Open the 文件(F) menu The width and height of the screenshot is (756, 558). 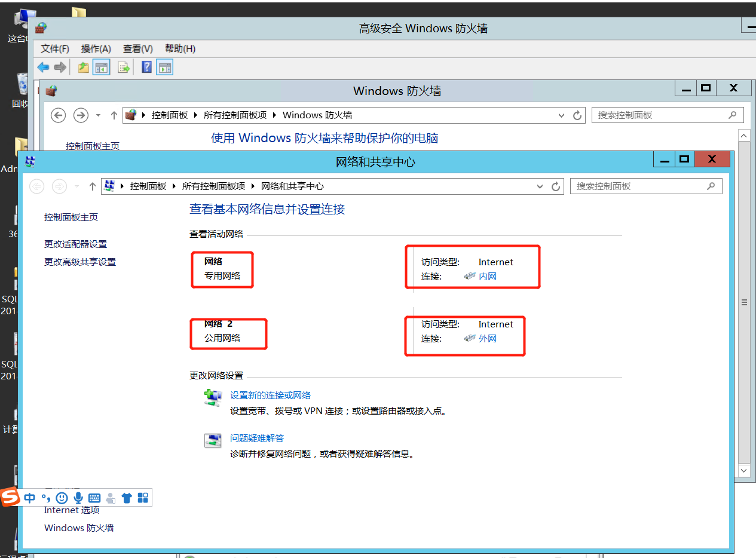pyautogui.click(x=55, y=49)
